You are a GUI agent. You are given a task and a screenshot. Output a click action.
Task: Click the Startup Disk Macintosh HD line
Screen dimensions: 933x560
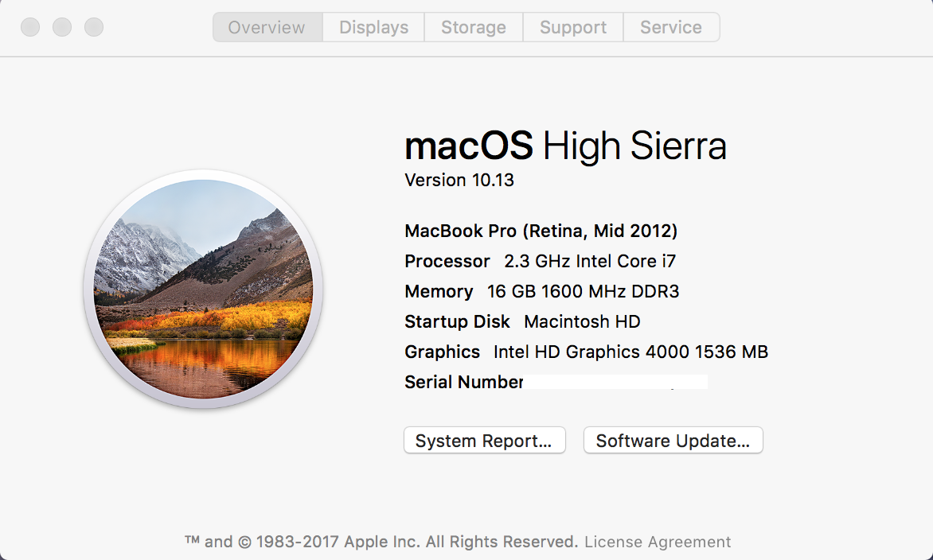pos(522,322)
